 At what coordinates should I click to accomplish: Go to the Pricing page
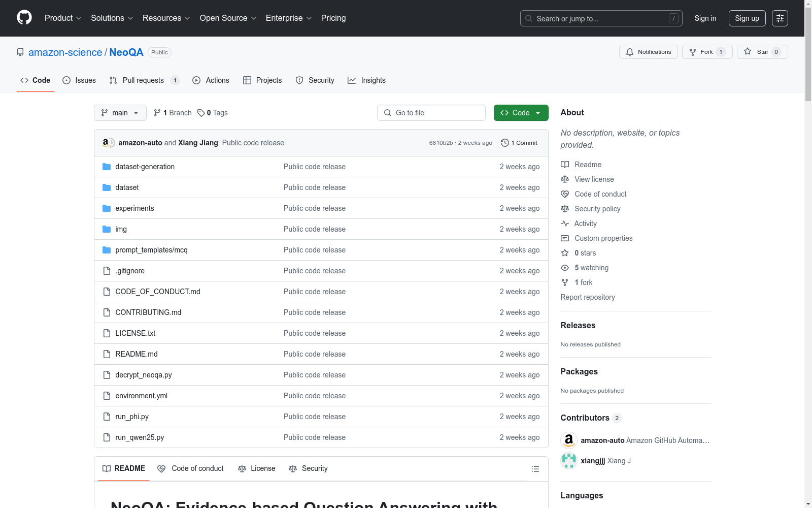click(x=333, y=18)
